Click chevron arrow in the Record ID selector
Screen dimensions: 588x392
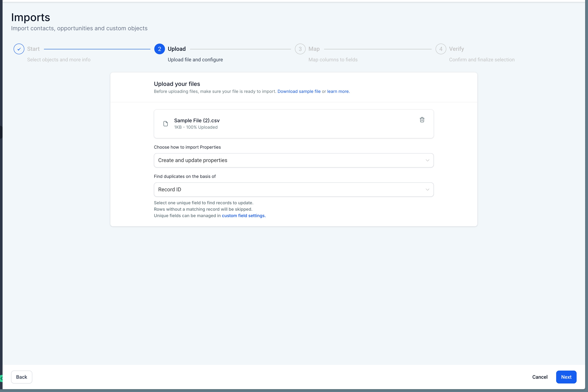[x=428, y=189]
